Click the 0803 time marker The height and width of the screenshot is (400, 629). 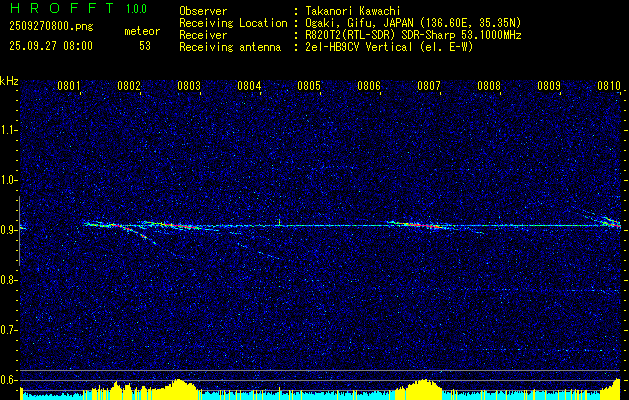(x=189, y=85)
